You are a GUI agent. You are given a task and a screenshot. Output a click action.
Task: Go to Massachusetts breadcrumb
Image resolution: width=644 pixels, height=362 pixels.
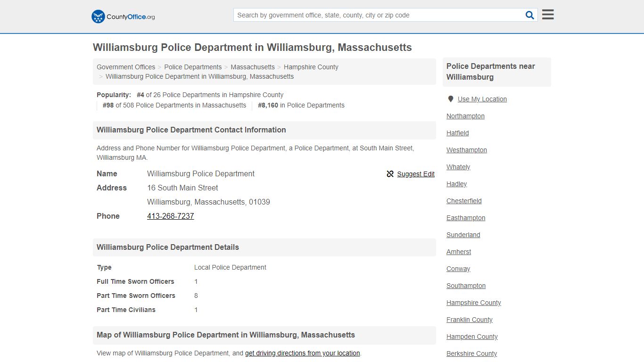253,67
